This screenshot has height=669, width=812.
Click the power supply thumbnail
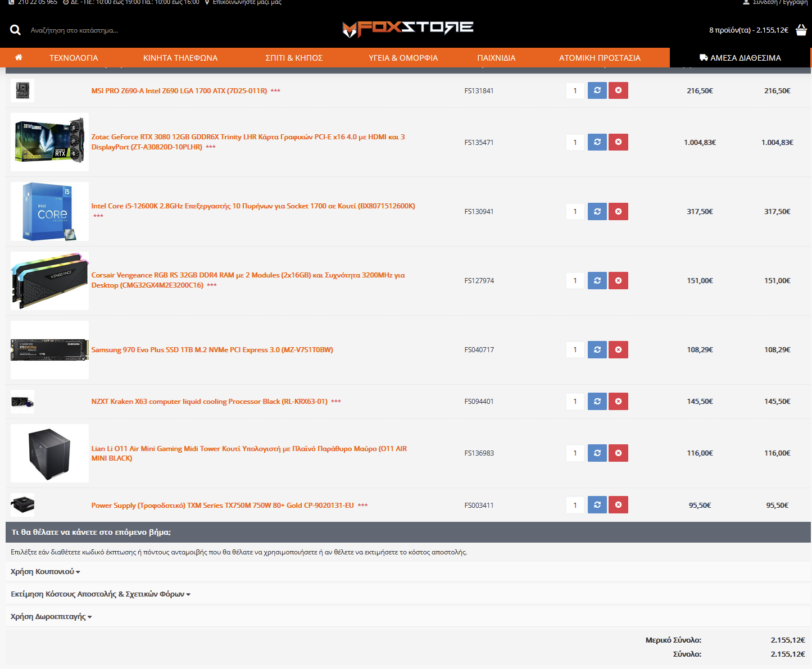[22, 504]
